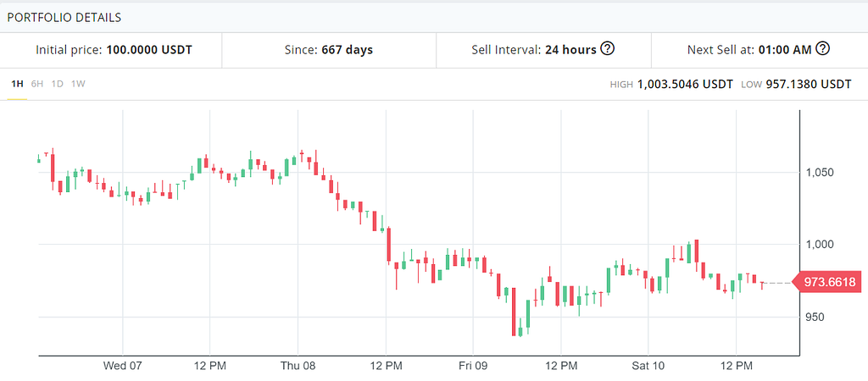The image size is (868, 381).
Task: Choose the 1W timeframe
Action: pyautogui.click(x=78, y=84)
